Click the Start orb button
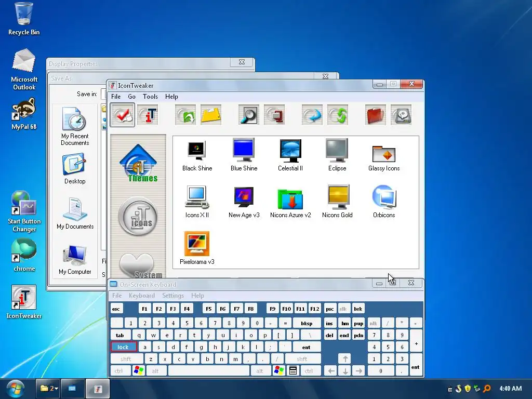 point(15,389)
